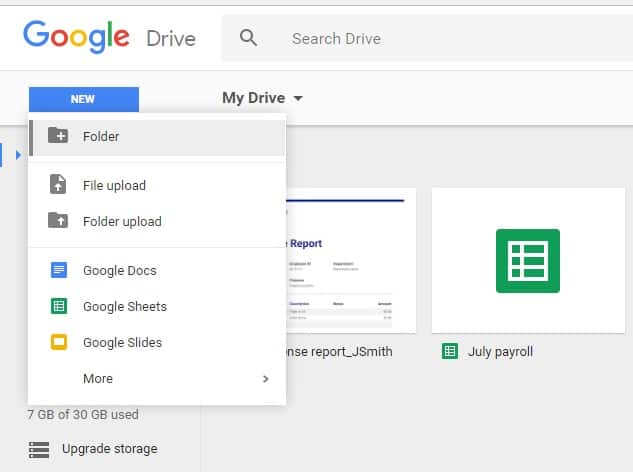Open the Upgrade storage link
Screen dimensions: 633x472
click(x=109, y=449)
